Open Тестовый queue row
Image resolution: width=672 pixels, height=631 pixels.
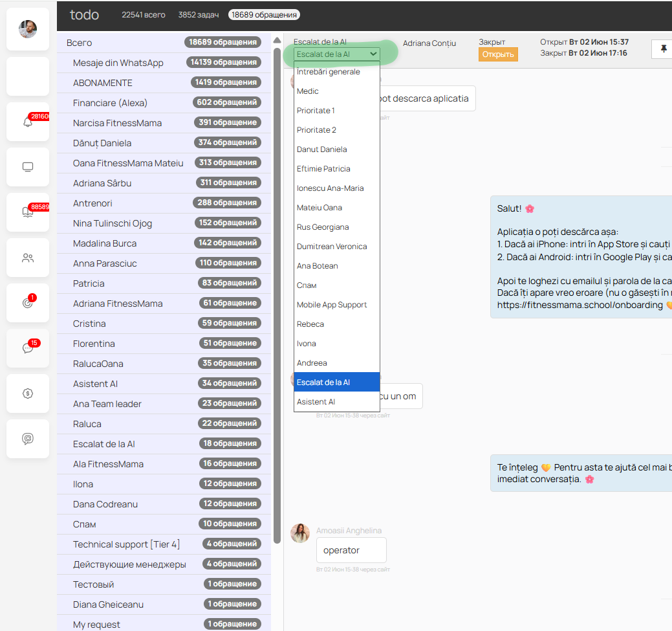[164, 584]
